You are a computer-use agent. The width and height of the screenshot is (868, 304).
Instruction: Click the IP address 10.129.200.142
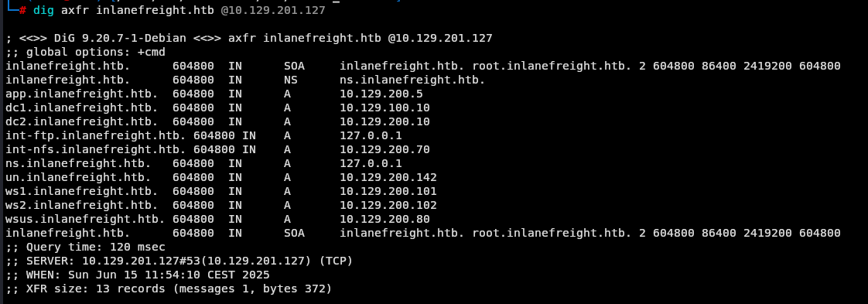click(x=388, y=177)
